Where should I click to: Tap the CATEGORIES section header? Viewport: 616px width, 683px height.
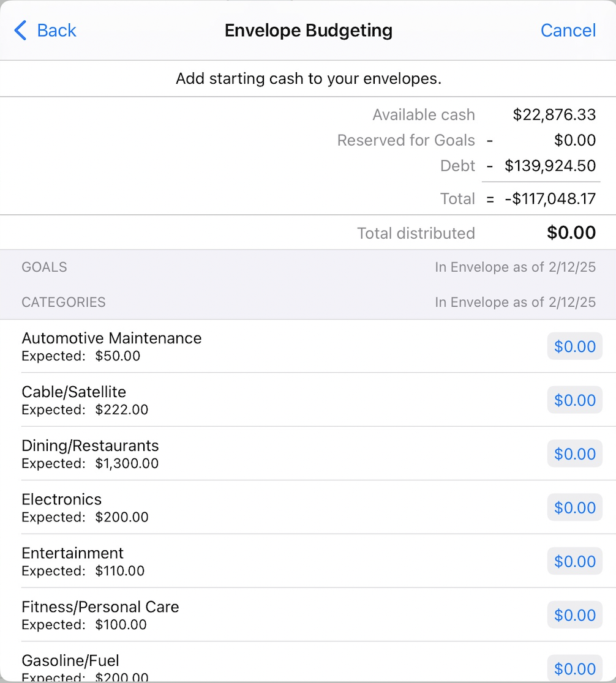point(64,302)
